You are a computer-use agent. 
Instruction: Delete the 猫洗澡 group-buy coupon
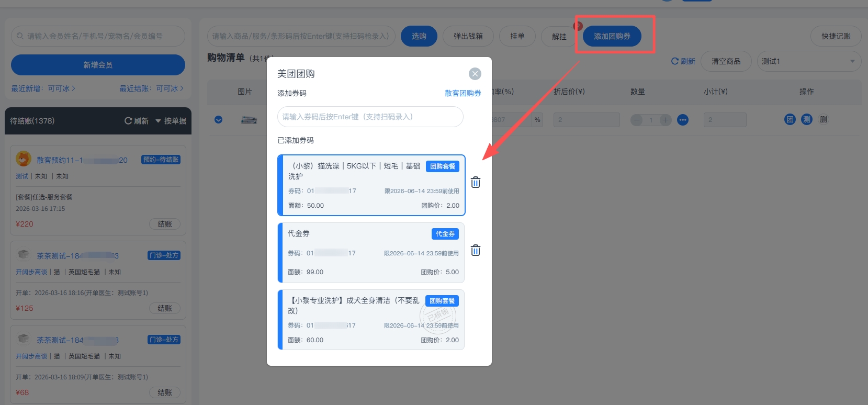pyautogui.click(x=475, y=183)
